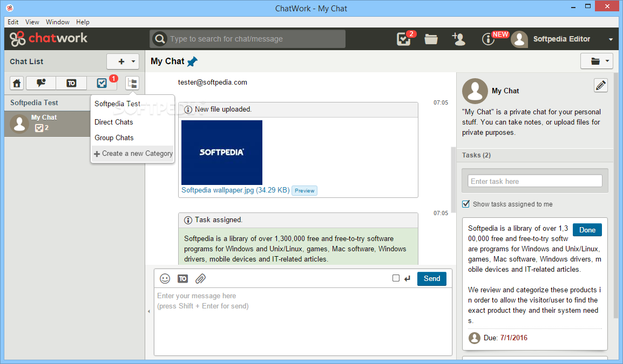Click the Softpedia Test category header
The height and width of the screenshot is (364, 623).
[x=48, y=103]
